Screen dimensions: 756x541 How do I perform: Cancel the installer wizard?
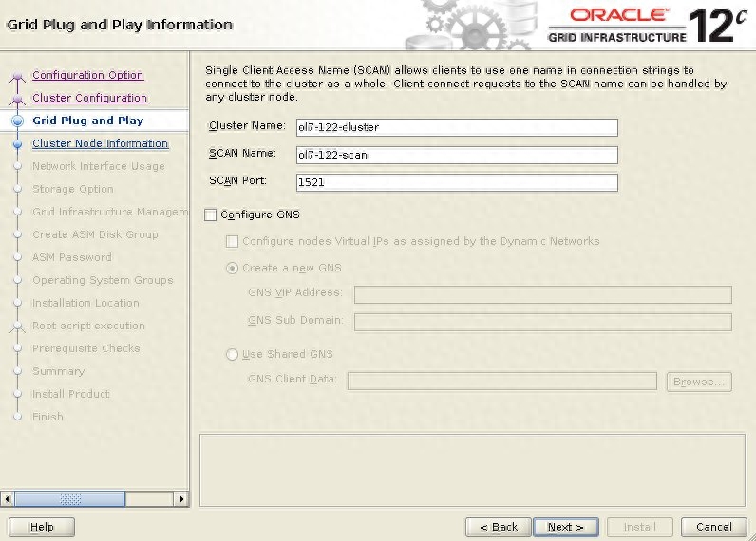pyautogui.click(x=713, y=527)
